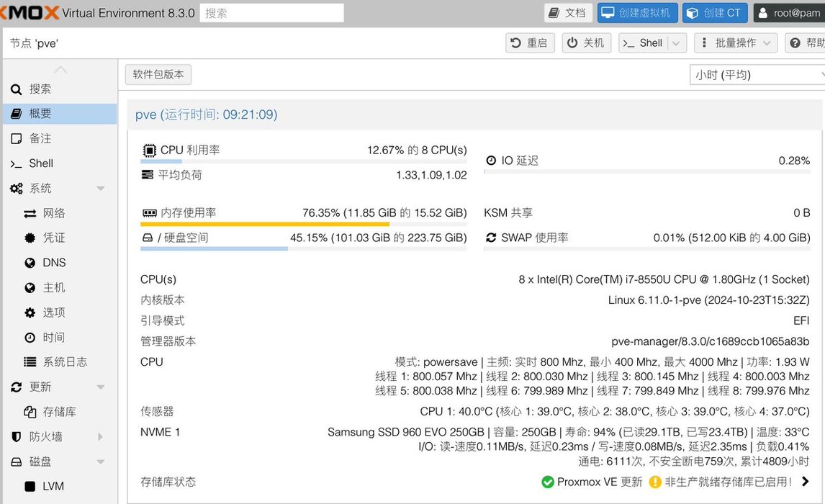Select 概要 in the sidebar menu

[x=40, y=114]
